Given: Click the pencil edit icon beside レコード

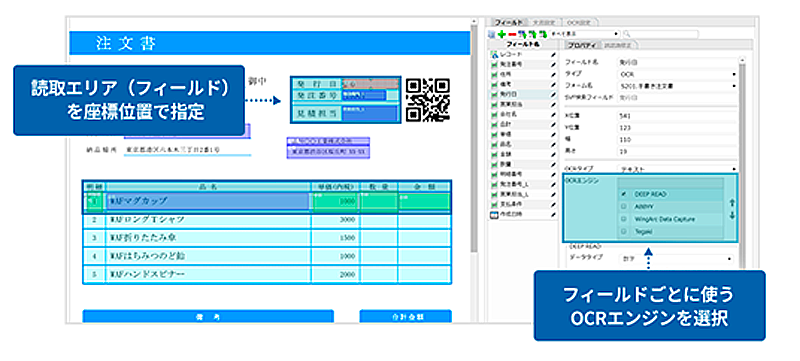Looking at the screenshot, I should click(553, 54).
